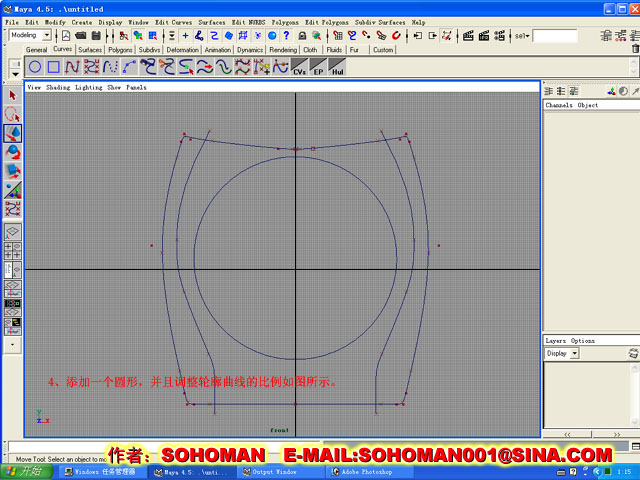
Task: Click the question mark help icon
Action: pyautogui.click(x=287, y=36)
